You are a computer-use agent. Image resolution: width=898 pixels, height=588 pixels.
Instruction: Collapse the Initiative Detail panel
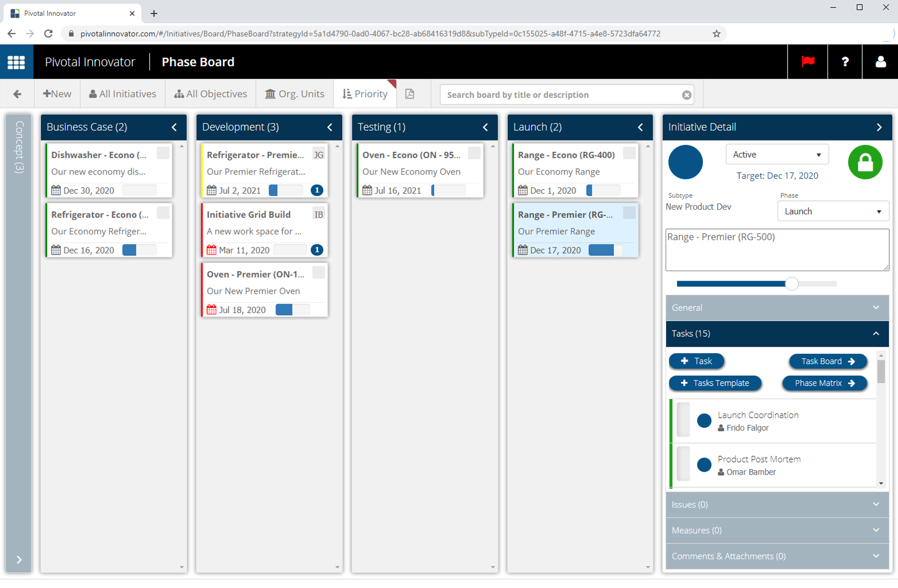(879, 127)
